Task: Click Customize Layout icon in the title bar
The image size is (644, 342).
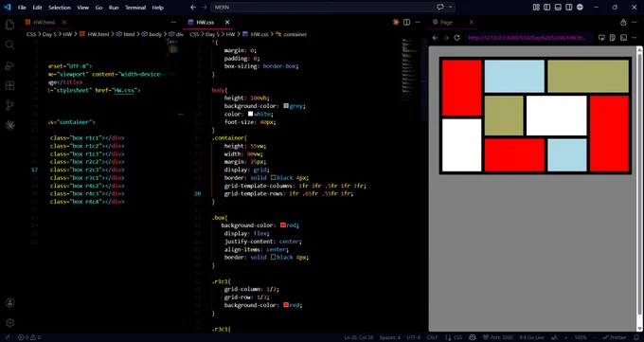Action: [536, 8]
